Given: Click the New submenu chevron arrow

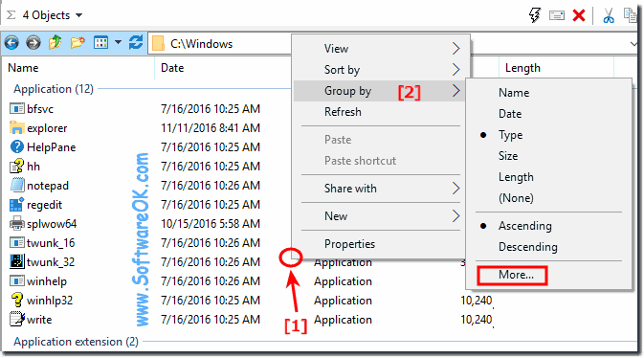Looking at the screenshot, I should click(455, 215).
